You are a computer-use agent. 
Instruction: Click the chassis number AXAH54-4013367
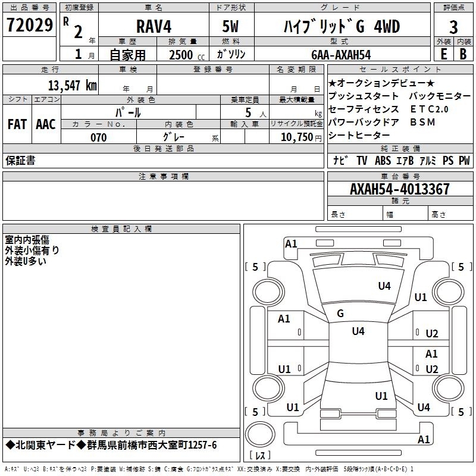(400, 190)
